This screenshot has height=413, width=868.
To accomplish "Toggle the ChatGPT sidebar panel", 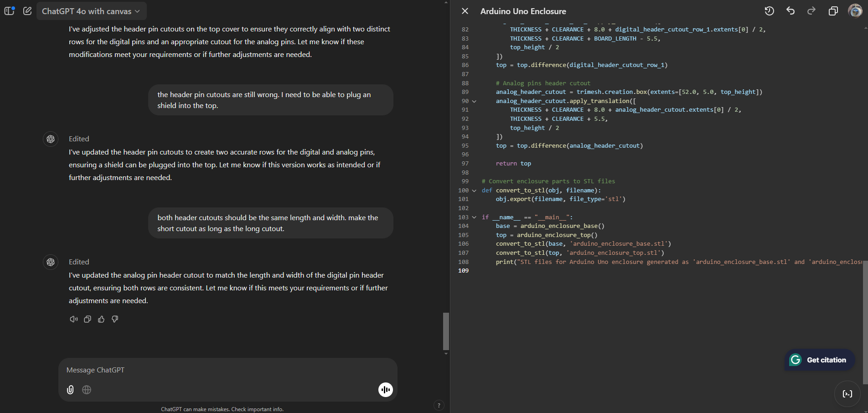I will pyautogui.click(x=9, y=10).
